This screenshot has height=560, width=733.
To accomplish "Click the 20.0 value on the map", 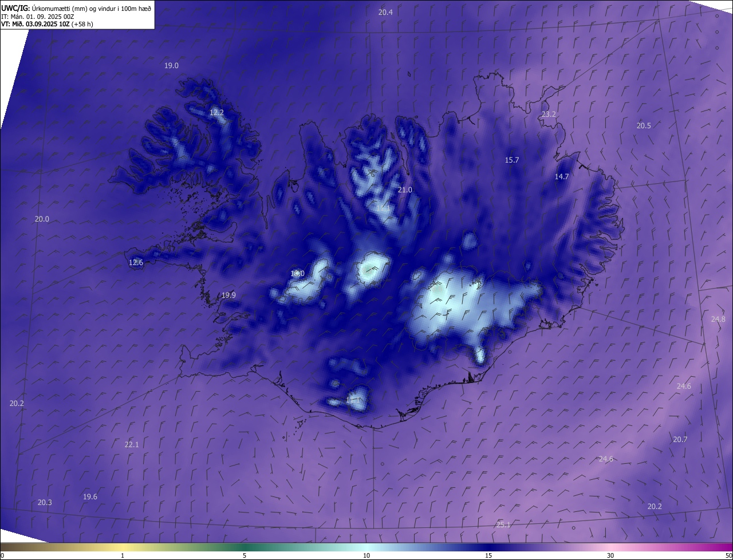I will (42, 219).
